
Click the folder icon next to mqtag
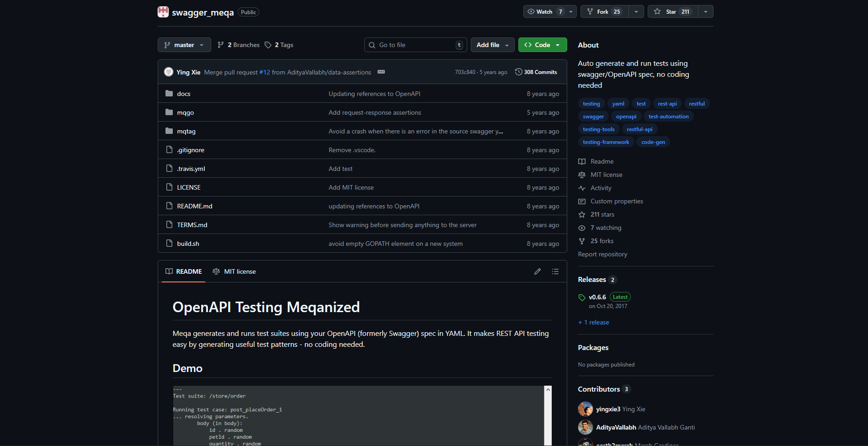169,131
